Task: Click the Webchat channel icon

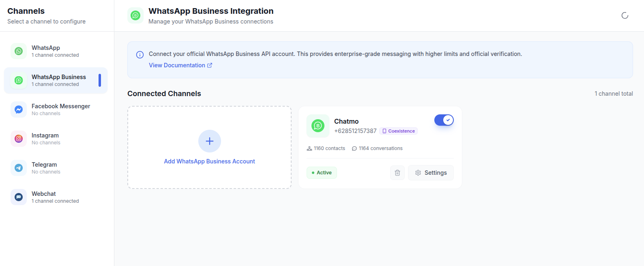Action: pyautogui.click(x=19, y=197)
